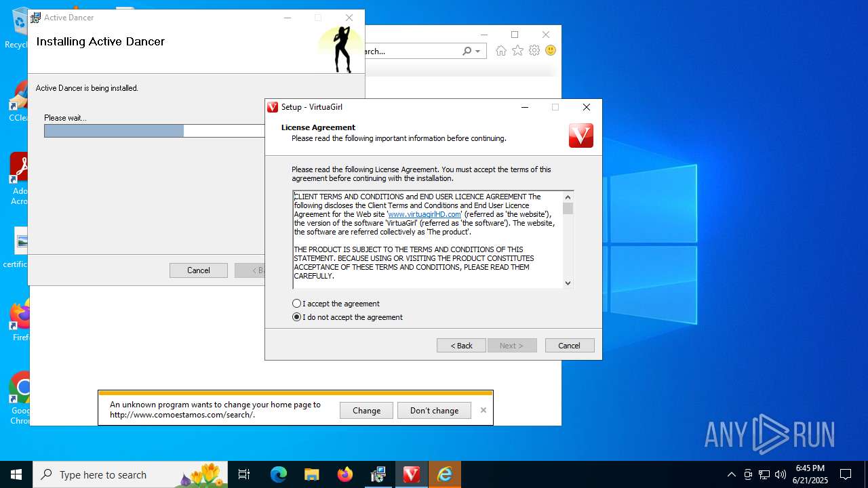This screenshot has height=488, width=868.
Task: Expand the browser search dropdown arrow
Action: [x=478, y=52]
